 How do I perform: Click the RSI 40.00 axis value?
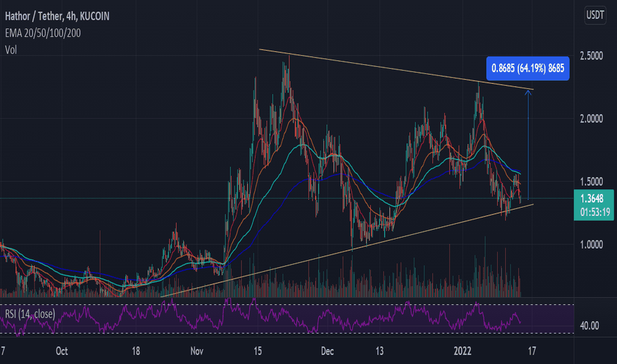point(589,326)
